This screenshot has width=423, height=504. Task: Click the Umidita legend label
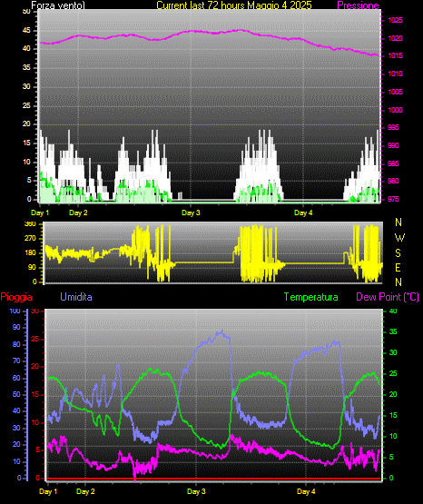[x=76, y=297]
